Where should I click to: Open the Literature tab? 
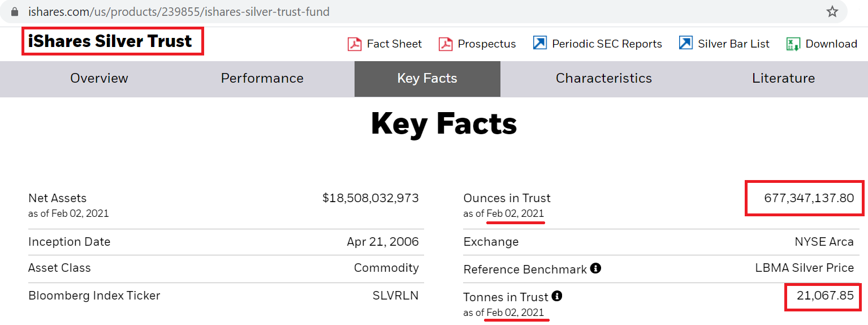click(783, 79)
